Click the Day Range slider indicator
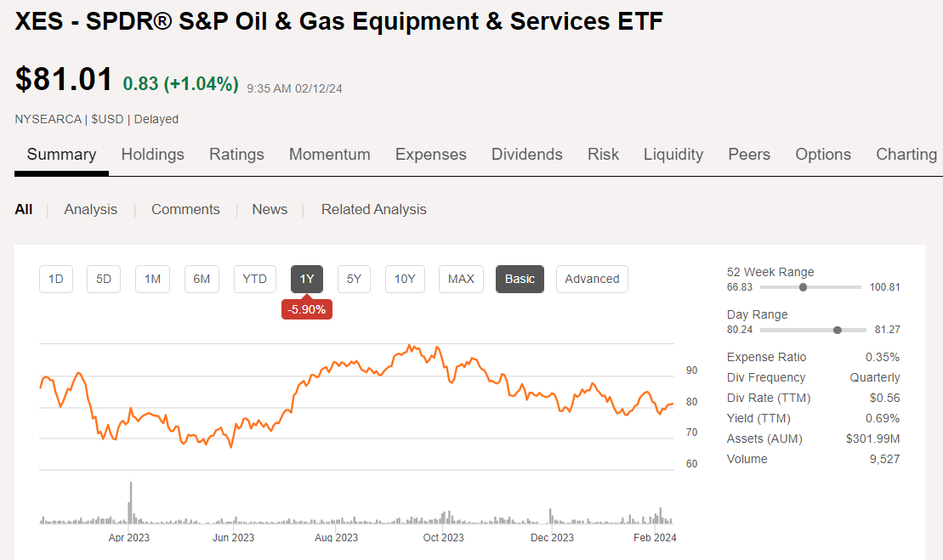Image resolution: width=943 pixels, height=560 pixels. pyautogui.click(x=837, y=330)
